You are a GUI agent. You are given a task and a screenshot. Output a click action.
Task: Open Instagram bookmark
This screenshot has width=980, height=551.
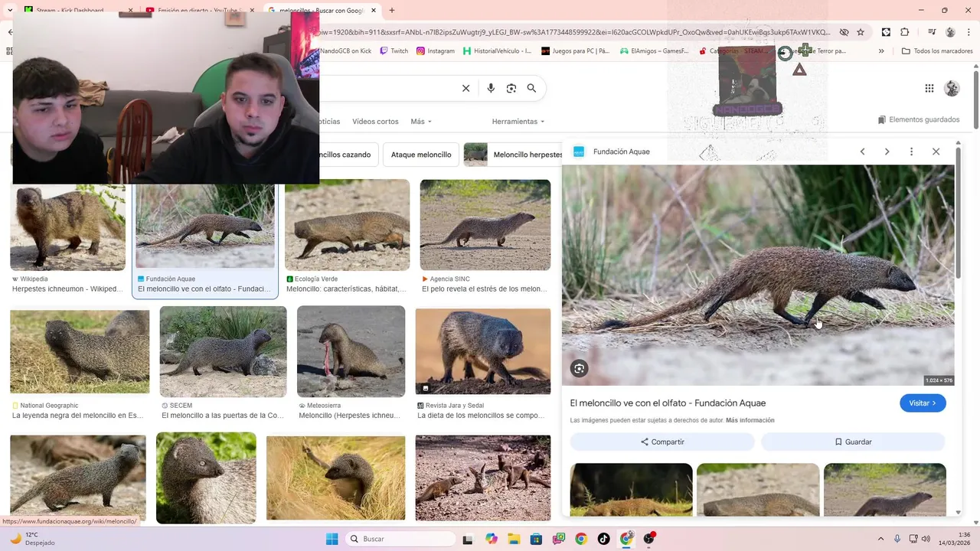point(436,51)
